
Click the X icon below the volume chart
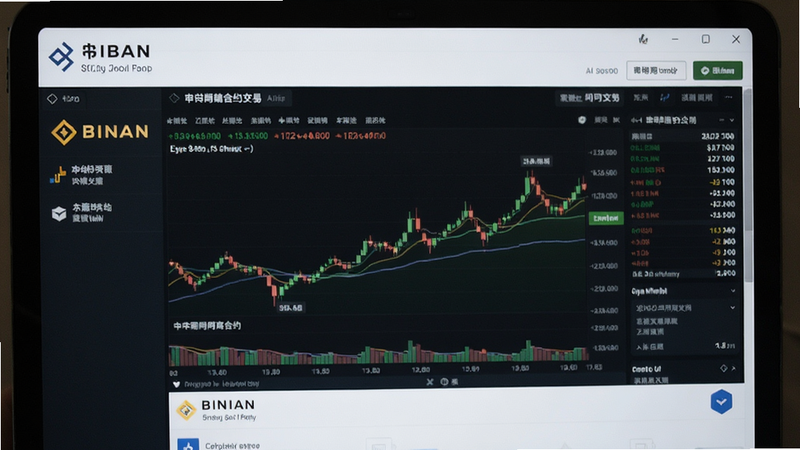[x=430, y=382]
